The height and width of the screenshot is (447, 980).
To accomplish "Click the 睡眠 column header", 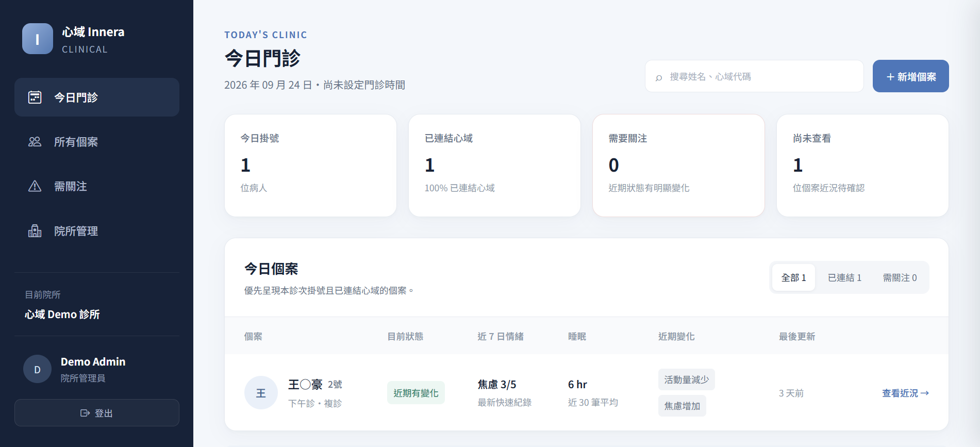I will point(577,336).
